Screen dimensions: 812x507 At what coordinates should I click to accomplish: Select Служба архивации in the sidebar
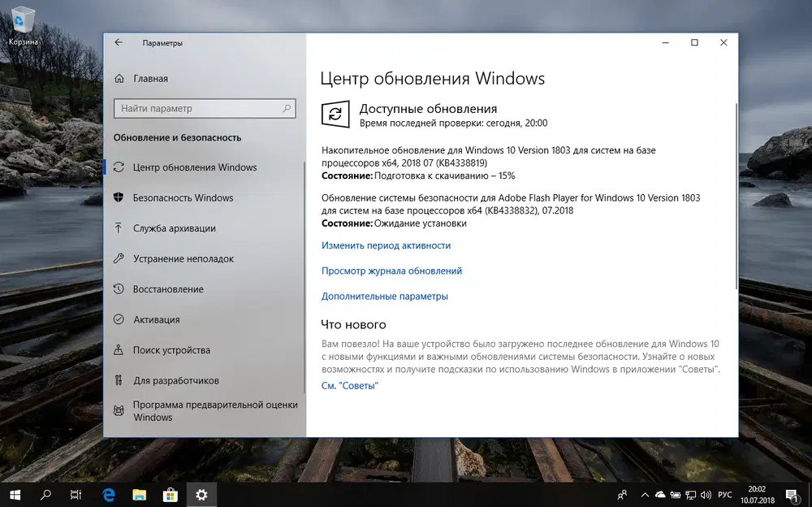[x=172, y=228]
